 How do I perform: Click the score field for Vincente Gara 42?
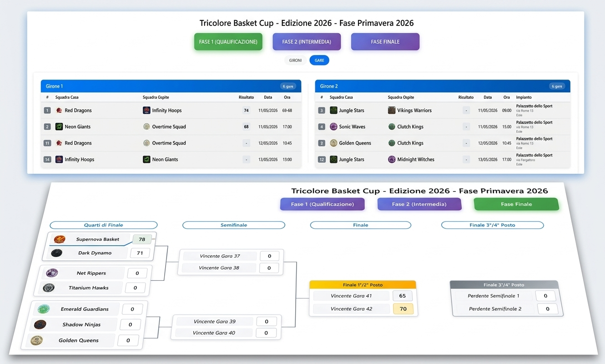click(403, 309)
